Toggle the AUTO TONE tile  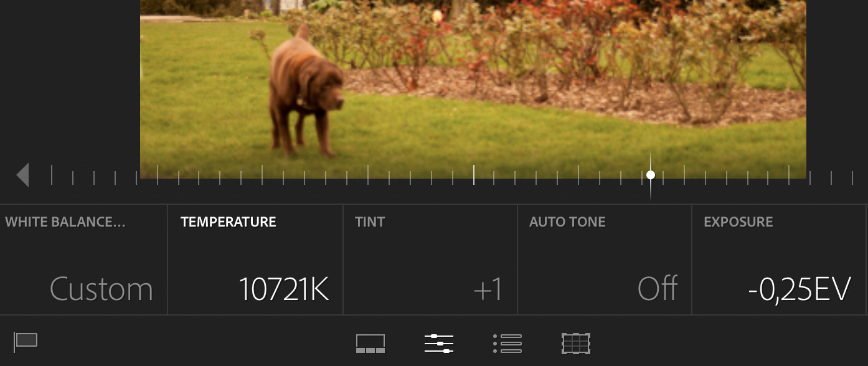tap(604, 260)
